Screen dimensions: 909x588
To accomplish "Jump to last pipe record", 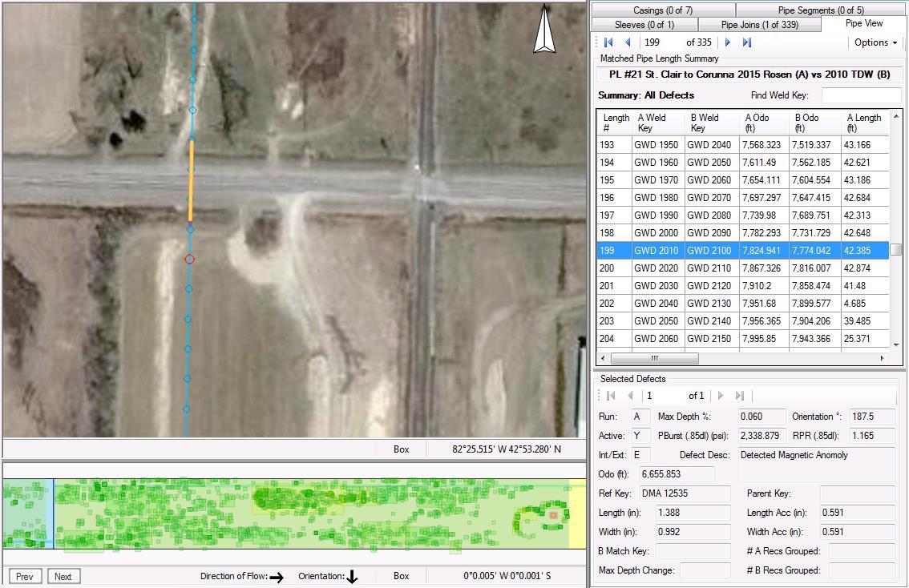I will 747,42.
